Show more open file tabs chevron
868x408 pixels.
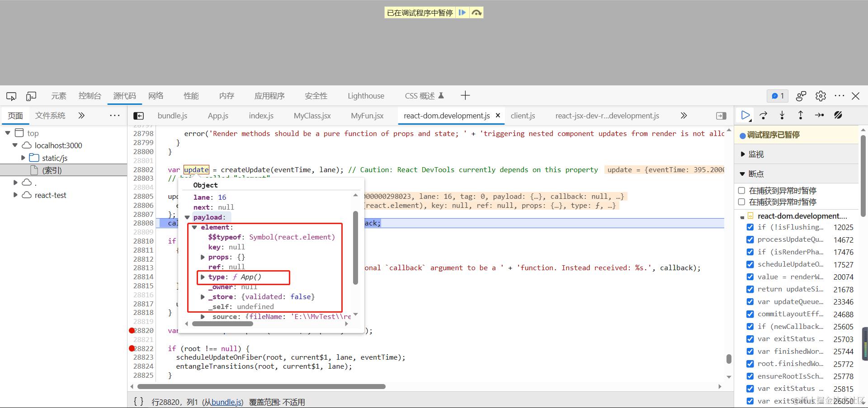684,116
